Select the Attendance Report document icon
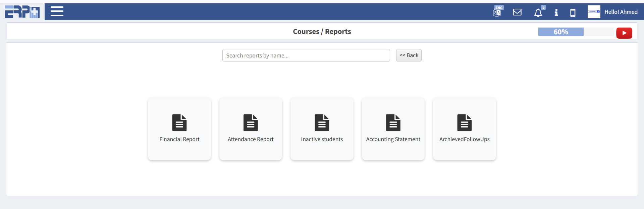 pos(251,123)
